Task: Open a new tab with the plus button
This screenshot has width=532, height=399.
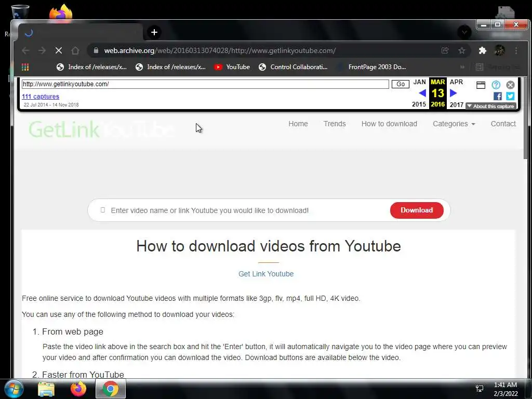Action: click(x=154, y=32)
